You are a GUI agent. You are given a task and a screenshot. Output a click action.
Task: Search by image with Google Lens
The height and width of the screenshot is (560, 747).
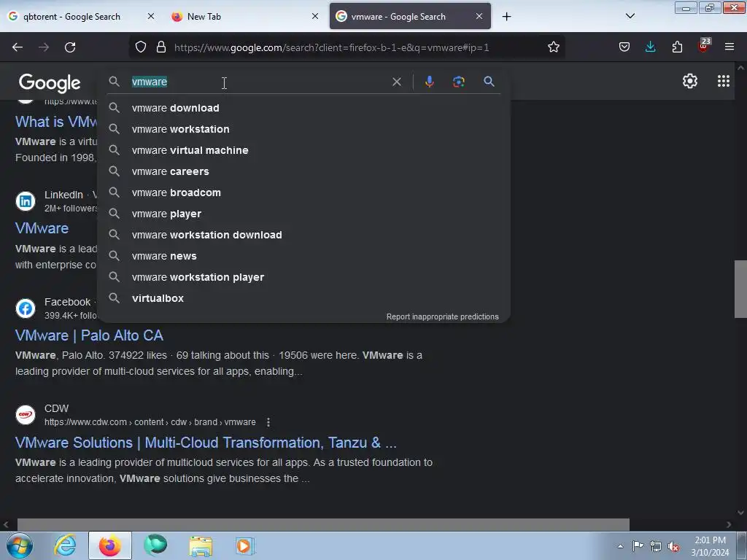coord(458,82)
